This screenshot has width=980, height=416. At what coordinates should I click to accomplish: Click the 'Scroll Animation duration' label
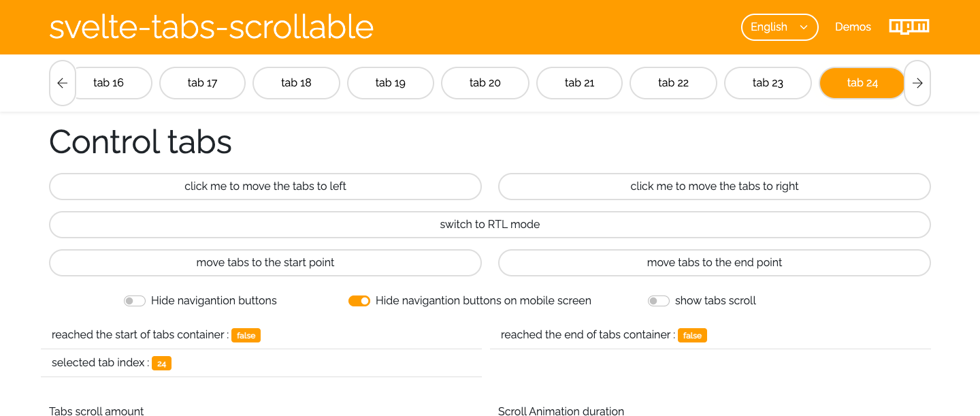click(x=561, y=411)
